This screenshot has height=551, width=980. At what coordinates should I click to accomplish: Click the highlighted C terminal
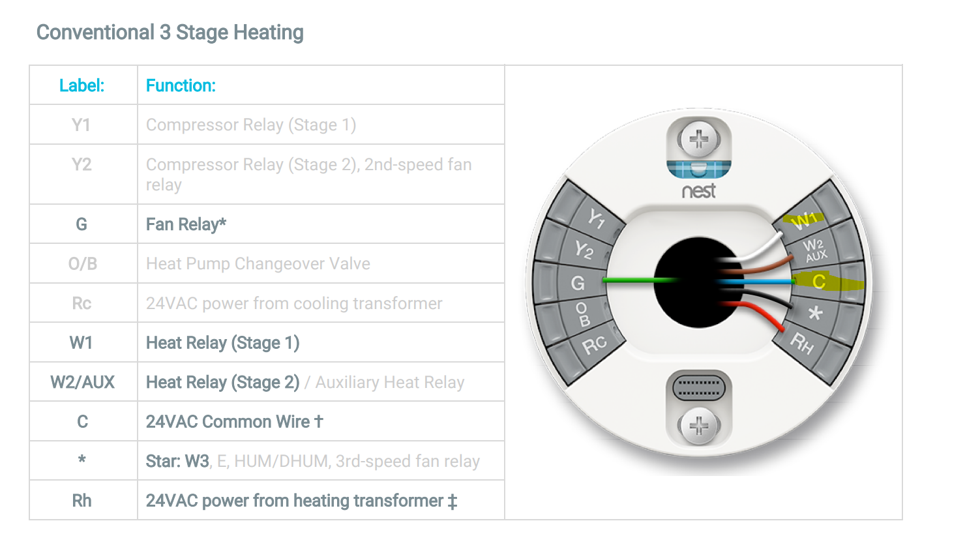820,282
